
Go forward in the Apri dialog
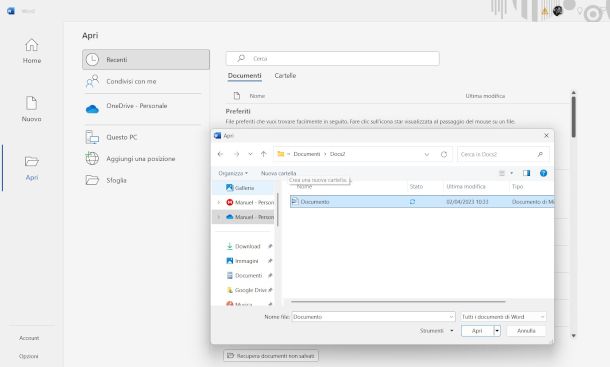click(237, 154)
